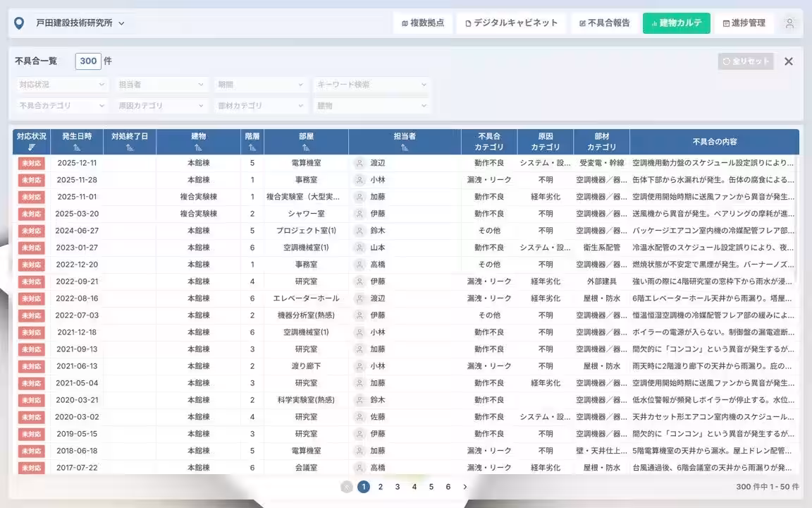Sort by 建物 column
The width and height of the screenshot is (812, 508).
[x=198, y=147]
